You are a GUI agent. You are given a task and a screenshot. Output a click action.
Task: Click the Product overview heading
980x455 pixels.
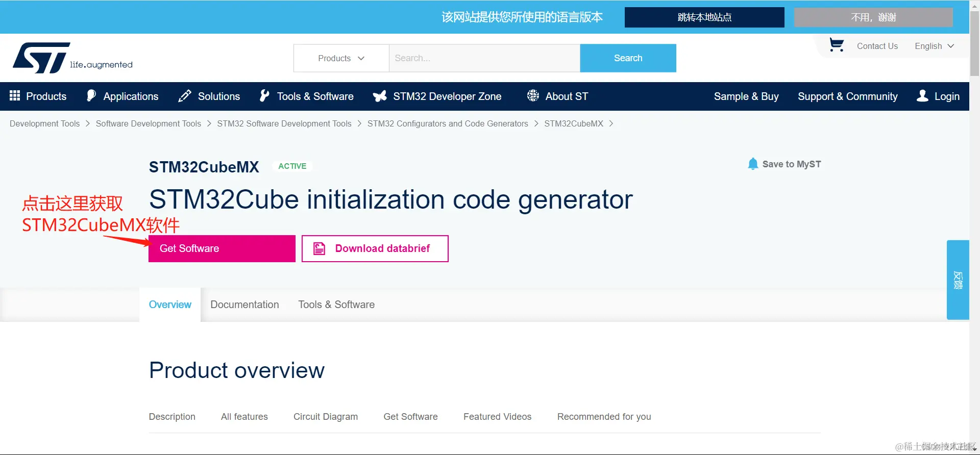coord(237,370)
